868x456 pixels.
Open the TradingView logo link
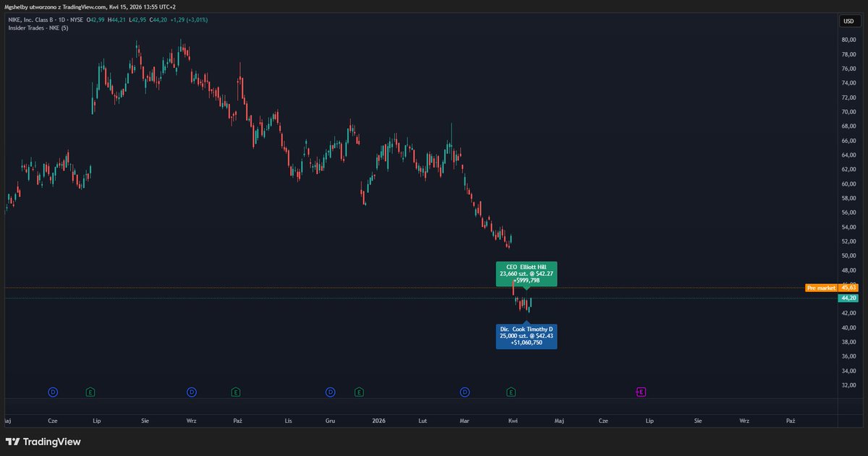43,442
